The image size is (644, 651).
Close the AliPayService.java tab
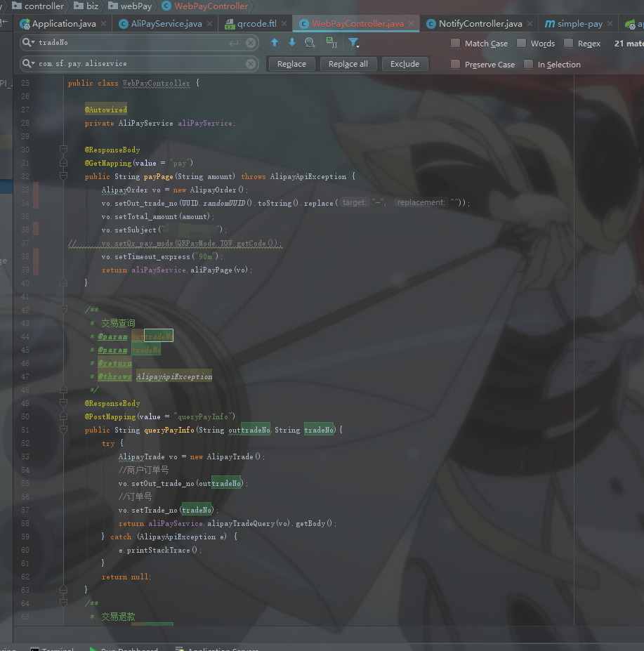[210, 24]
